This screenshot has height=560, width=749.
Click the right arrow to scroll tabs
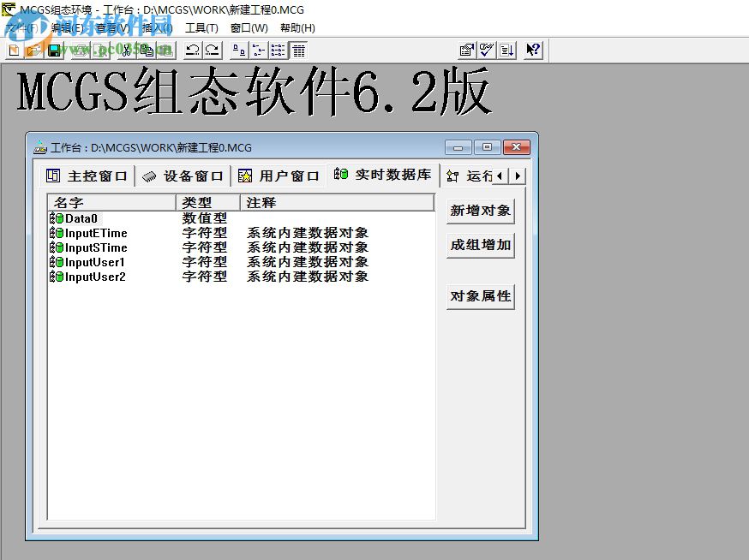pos(518,176)
